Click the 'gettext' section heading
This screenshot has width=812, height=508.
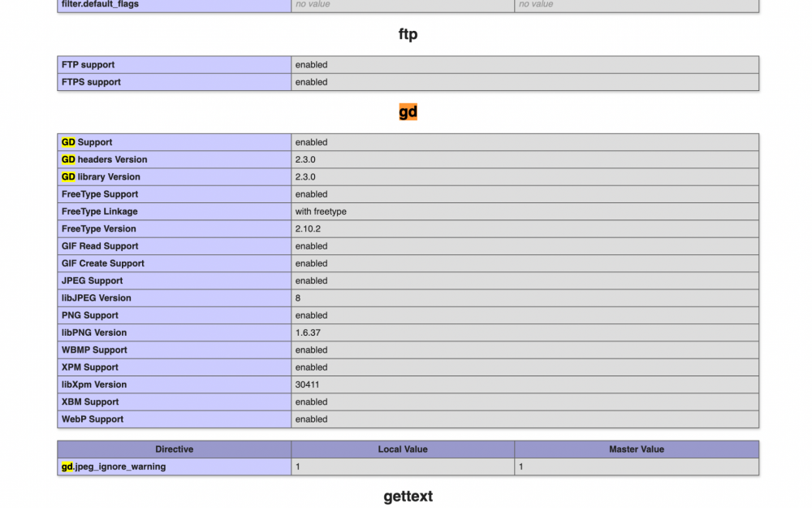point(408,496)
